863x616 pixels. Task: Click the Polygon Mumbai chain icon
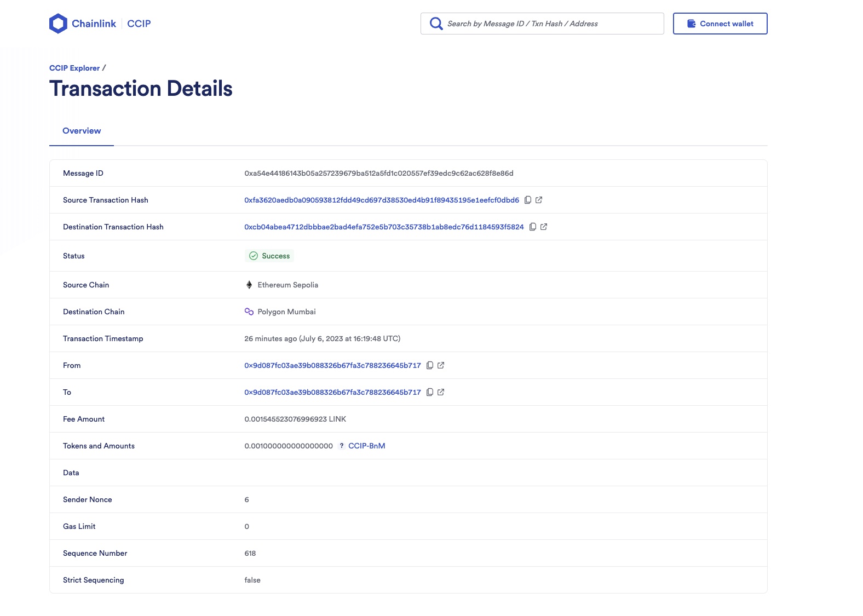coord(249,312)
